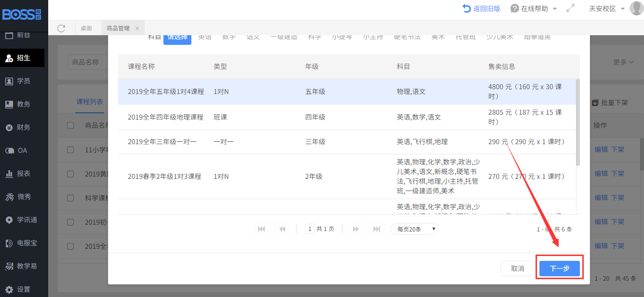Viewport: 644px width, 297px height.
Task: Open the 招生 sidebar module
Action: [23, 58]
